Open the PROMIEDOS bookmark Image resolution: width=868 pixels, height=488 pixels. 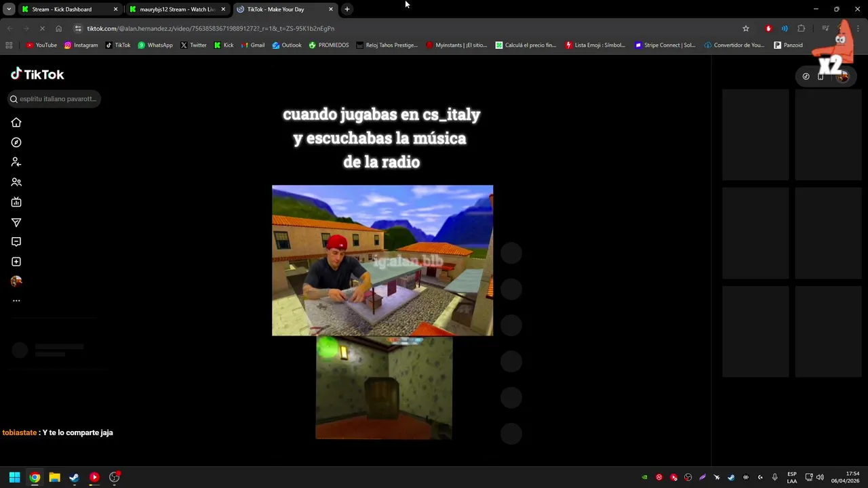pyautogui.click(x=329, y=45)
